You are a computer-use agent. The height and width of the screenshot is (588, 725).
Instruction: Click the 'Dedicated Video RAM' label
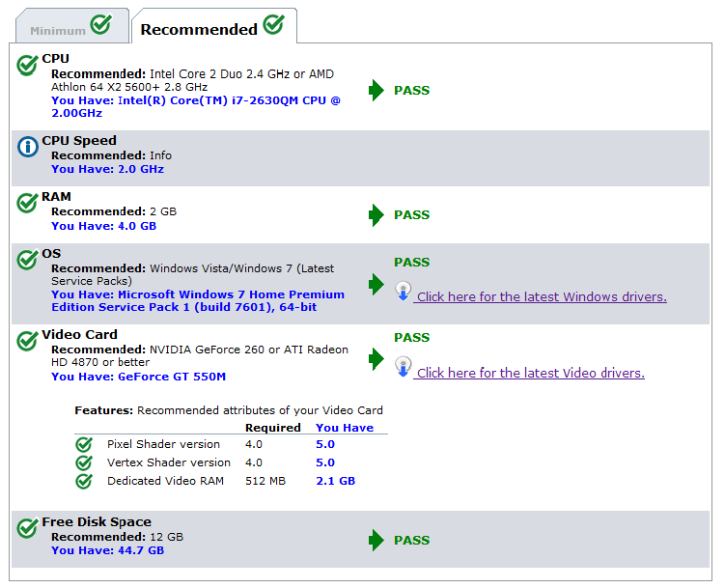point(165,481)
